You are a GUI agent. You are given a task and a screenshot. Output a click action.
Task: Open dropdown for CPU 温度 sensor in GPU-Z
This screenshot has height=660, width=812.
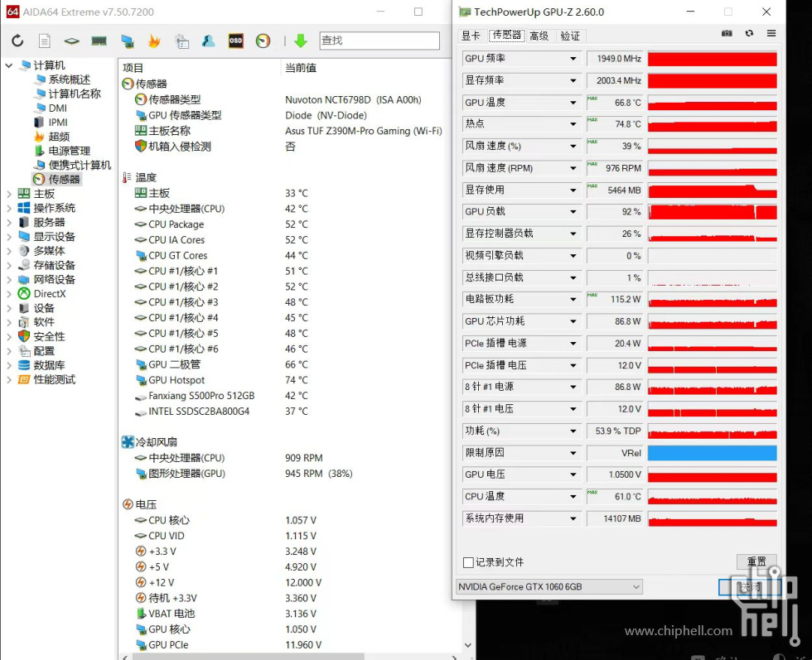coord(573,496)
